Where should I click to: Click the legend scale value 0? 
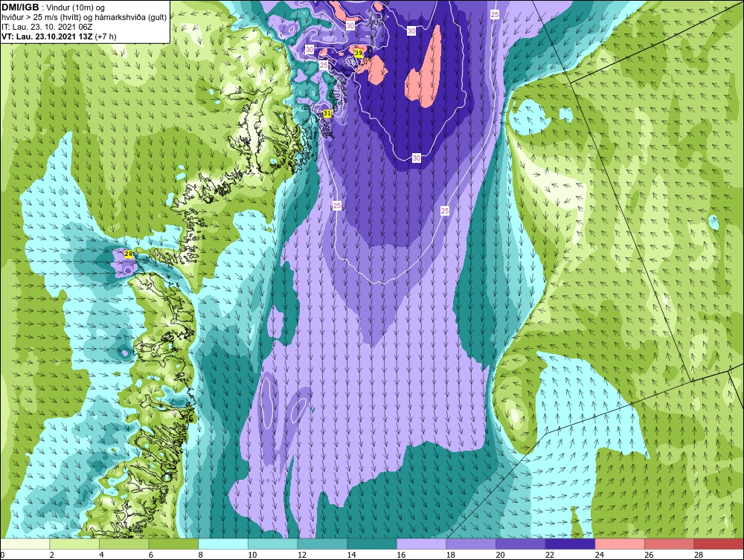click(x=2, y=555)
